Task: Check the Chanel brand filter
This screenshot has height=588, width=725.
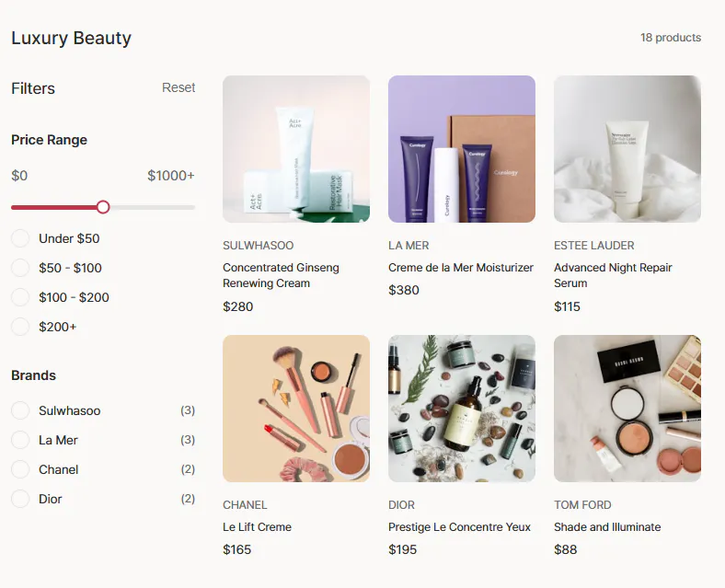Action: tap(20, 469)
